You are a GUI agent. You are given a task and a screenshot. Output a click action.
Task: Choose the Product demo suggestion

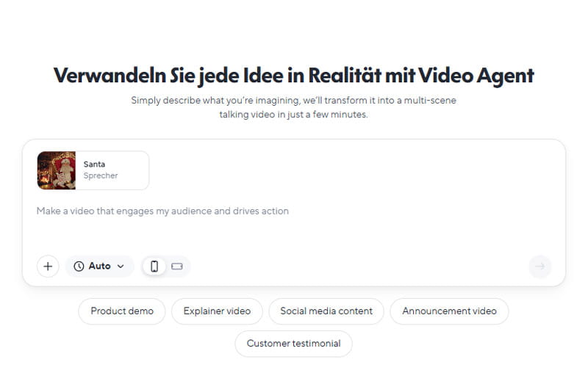click(122, 311)
